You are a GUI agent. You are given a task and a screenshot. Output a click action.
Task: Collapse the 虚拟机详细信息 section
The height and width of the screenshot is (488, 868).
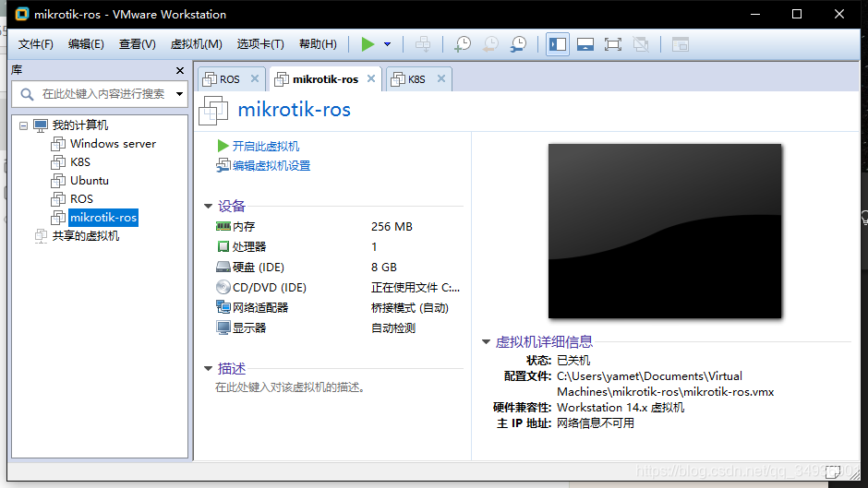[x=486, y=342]
